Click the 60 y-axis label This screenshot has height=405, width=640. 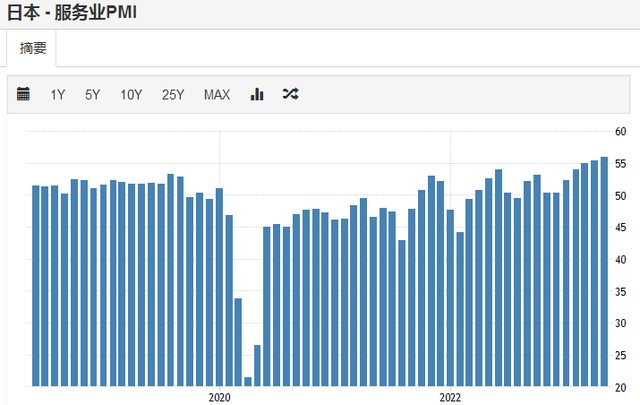(620, 131)
